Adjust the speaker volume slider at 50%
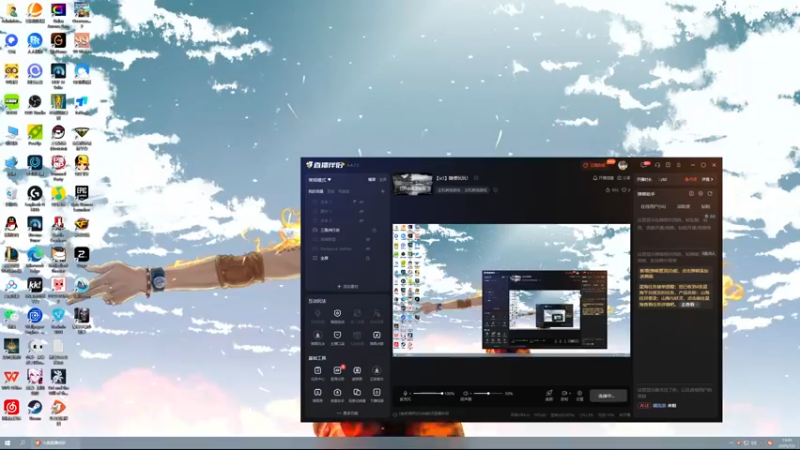This screenshot has height=450, width=800. pyautogui.click(x=488, y=393)
